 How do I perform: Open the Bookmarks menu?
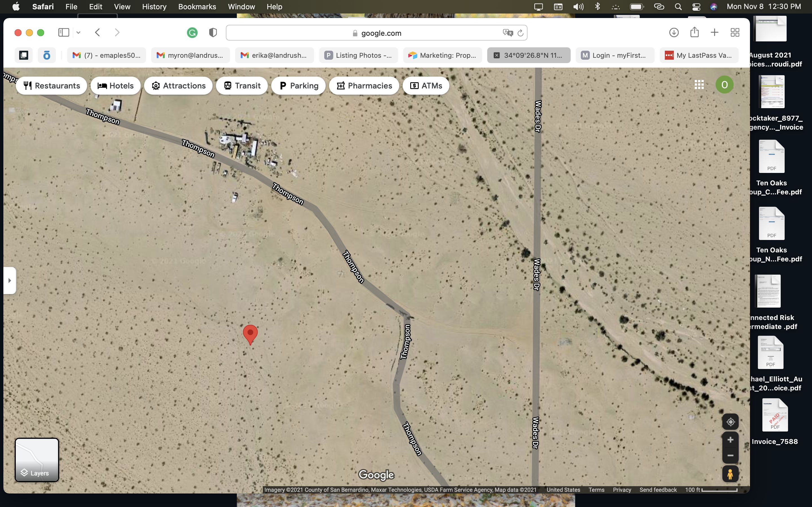point(197,6)
